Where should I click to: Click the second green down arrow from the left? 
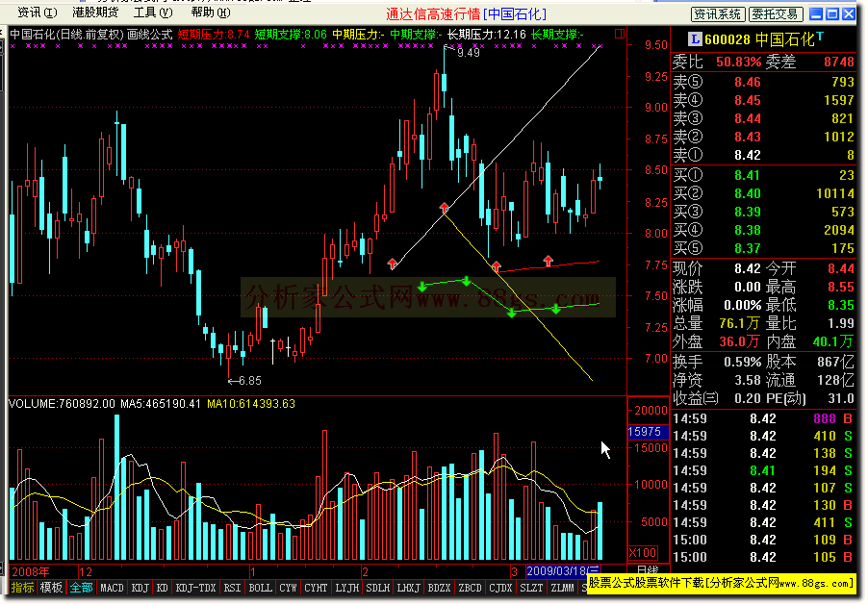(467, 281)
